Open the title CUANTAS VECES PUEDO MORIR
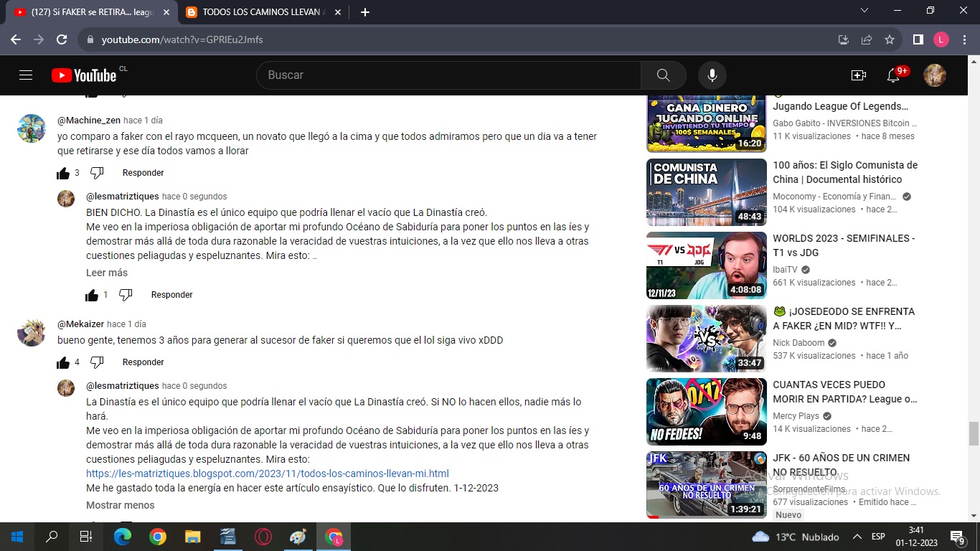The image size is (980, 551). pyautogui.click(x=845, y=392)
